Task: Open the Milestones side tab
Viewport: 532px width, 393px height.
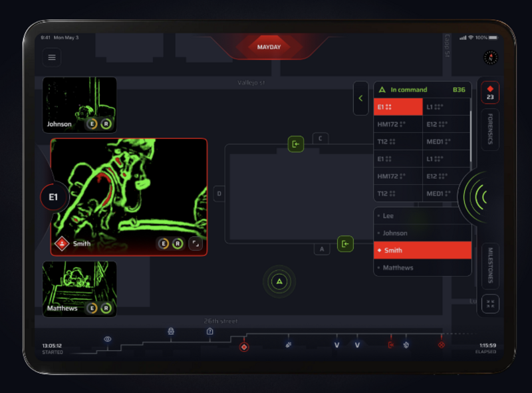Action: tap(490, 265)
